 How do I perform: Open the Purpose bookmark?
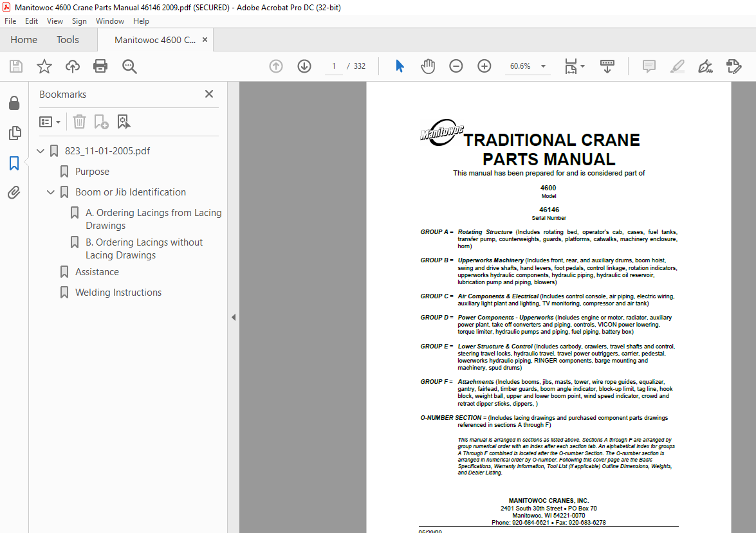pyautogui.click(x=92, y=172)
